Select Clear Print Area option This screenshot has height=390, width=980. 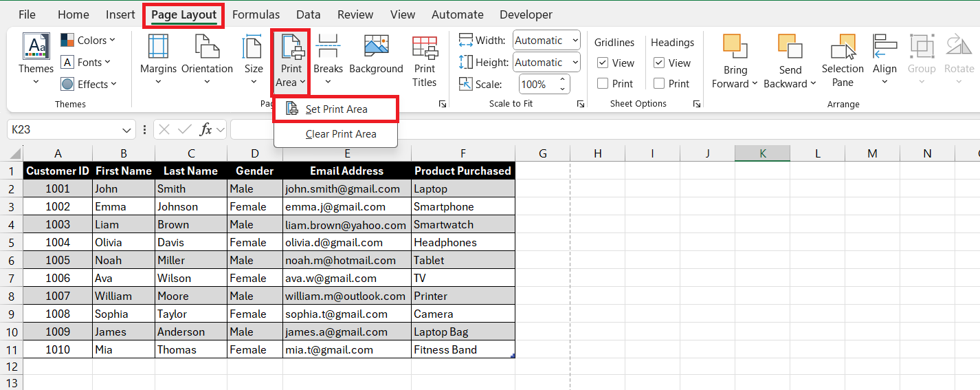pyautogui.click(x=340, y=134)
